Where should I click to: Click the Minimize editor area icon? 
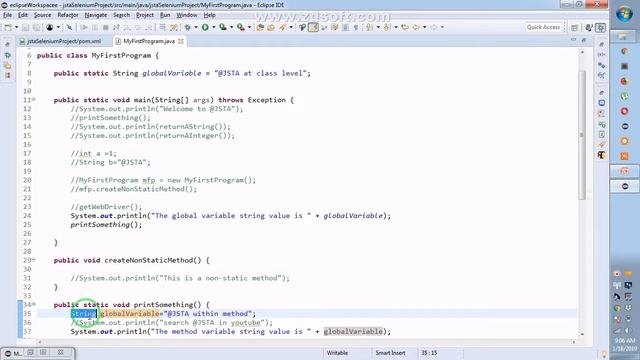click(x=573, y=40)
